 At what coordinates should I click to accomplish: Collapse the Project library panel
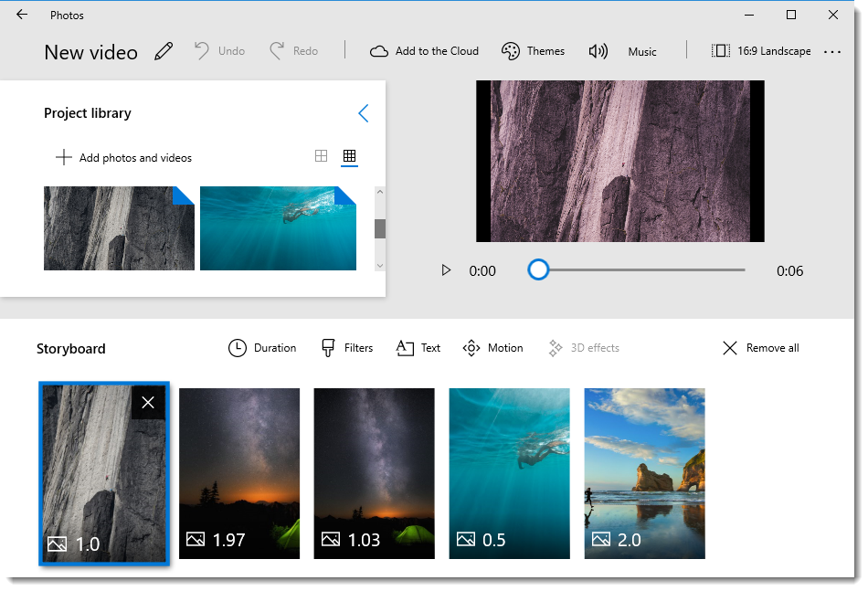pyautogui.click(x=363, y=113)
